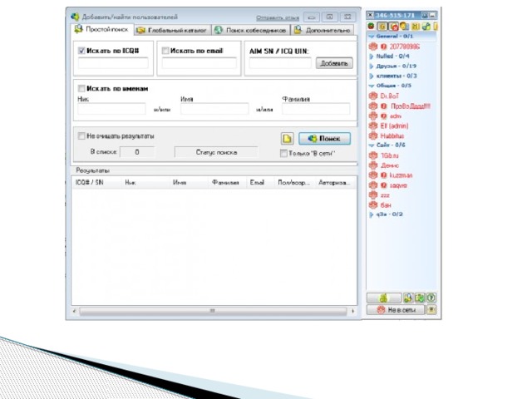This screenshot has height=399, width=532.
Task: Enable the Искать по email checkbox
Action: pyautogui.click(x=165, y=50)
